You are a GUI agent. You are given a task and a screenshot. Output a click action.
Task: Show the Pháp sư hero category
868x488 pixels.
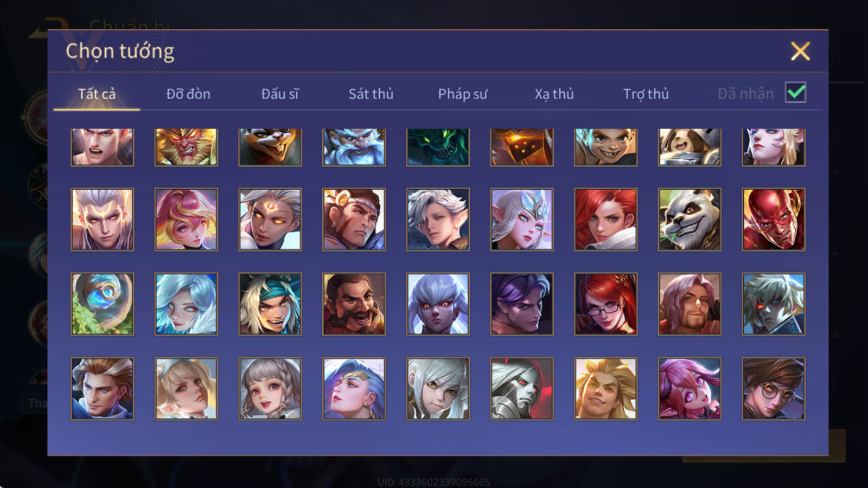[462, 94]
